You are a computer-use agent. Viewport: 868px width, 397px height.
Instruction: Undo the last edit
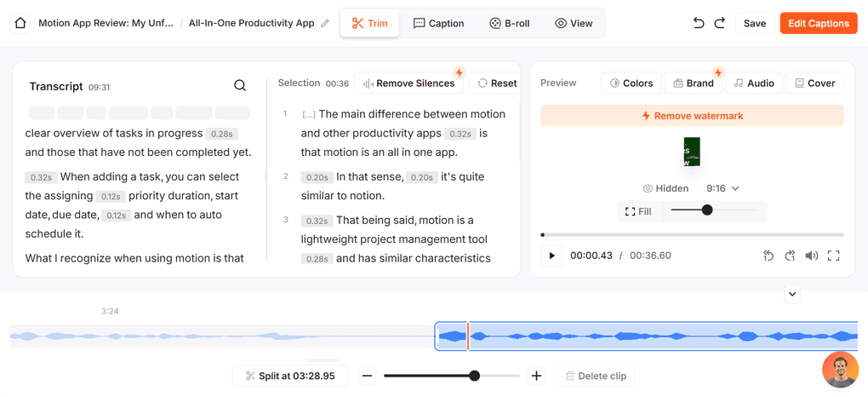coord(699,23)
